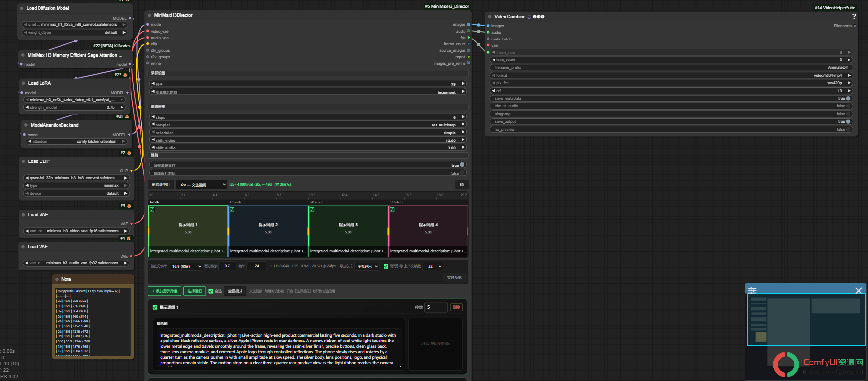Click the 选择运行 button

195,291
